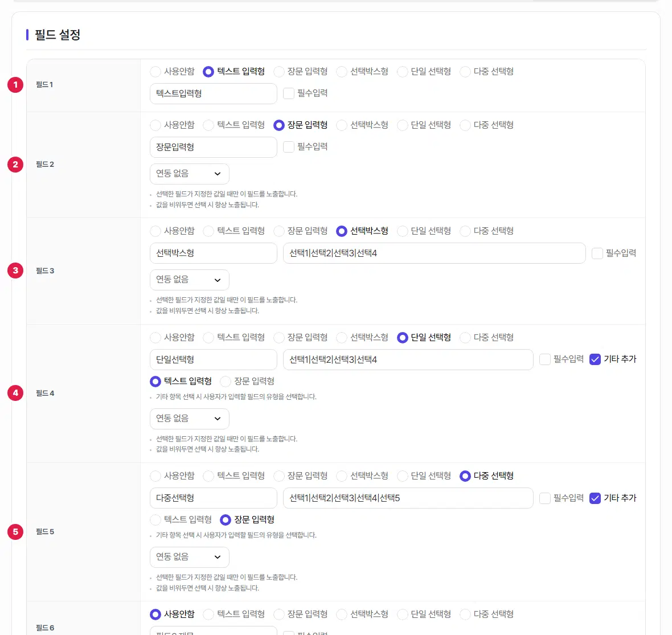Choose 장문 입력형 for 필드1

click(x=279, y=72)
